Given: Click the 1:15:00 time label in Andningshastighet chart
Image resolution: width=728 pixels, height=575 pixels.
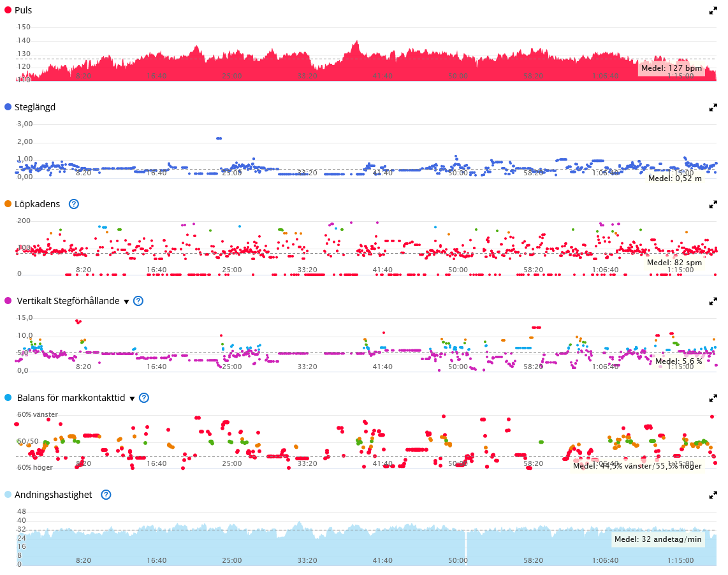Looking at the screenshot, I should click(681, 560).
